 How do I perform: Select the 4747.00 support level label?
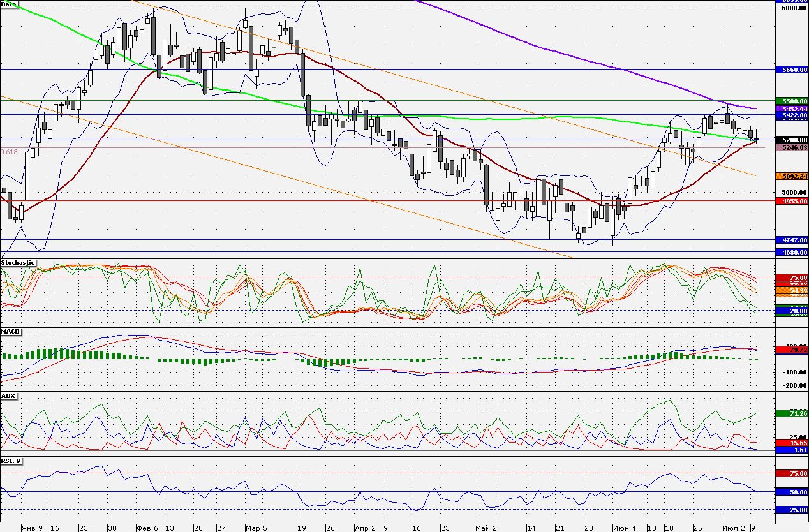(792, 240)
